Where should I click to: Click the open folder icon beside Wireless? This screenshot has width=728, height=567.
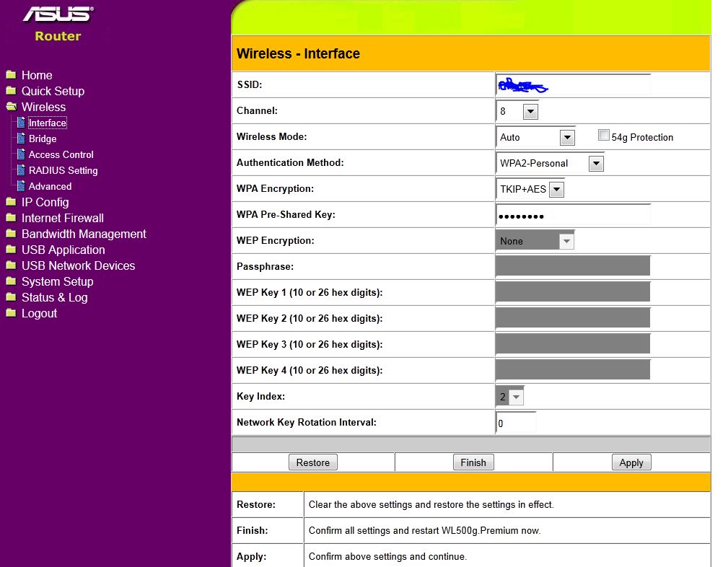click(11, 107)
